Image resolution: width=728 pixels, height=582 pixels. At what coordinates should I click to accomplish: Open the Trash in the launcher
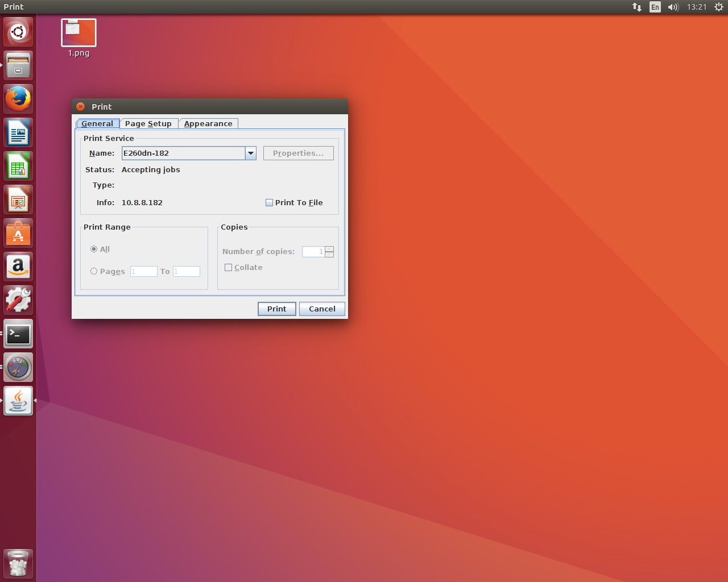click(x=18, y=563)
